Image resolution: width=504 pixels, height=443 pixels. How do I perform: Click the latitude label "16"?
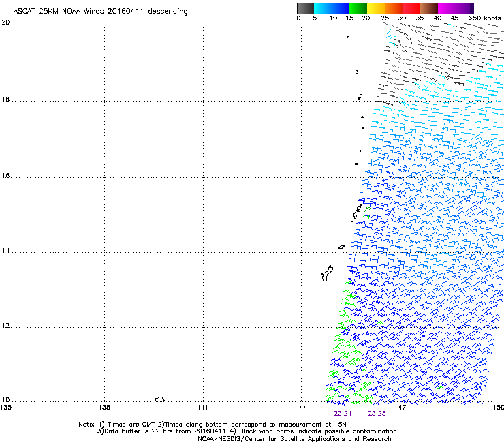[5, 176]
